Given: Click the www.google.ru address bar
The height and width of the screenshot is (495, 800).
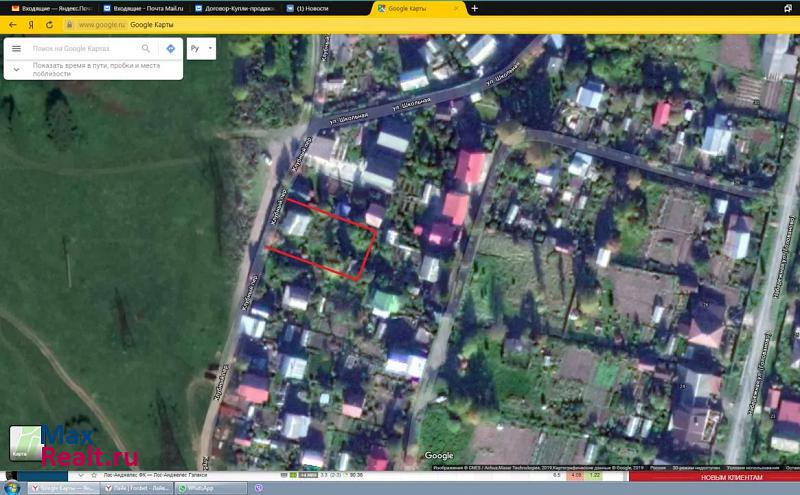Looking at the screenshot, I should click(100, 24).
